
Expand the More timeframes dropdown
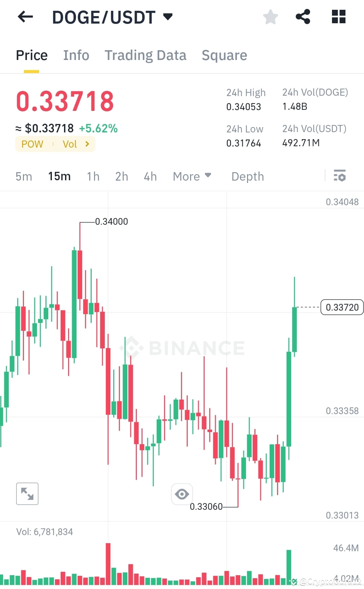click(192, 176)
